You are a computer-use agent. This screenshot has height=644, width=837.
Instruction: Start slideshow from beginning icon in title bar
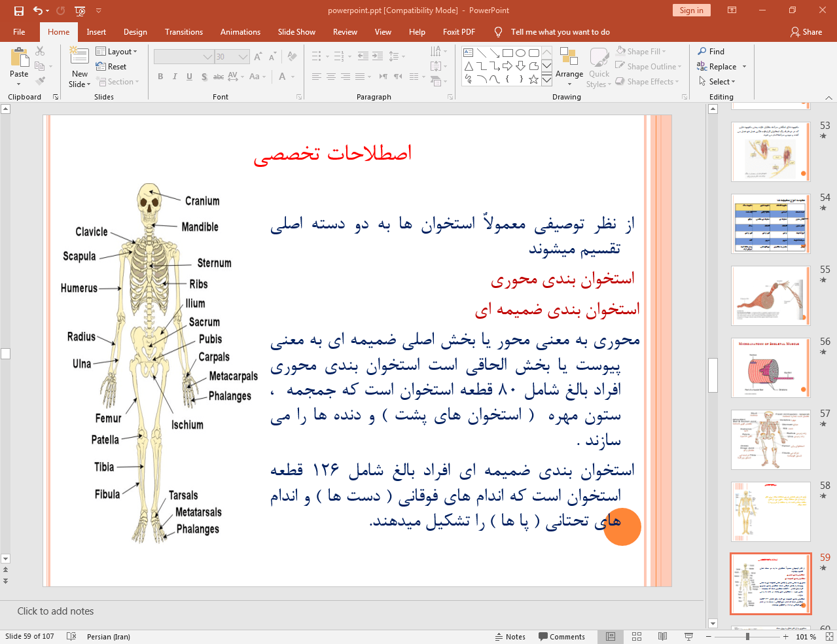[x=80, y=10]
